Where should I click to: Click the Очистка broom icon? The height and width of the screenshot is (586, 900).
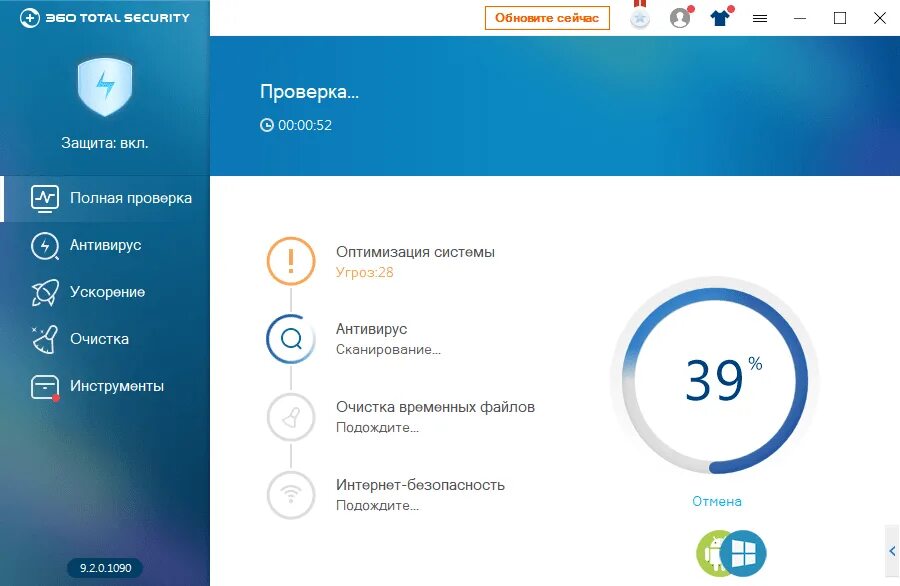pyautogui.click(x=45, y=340)
